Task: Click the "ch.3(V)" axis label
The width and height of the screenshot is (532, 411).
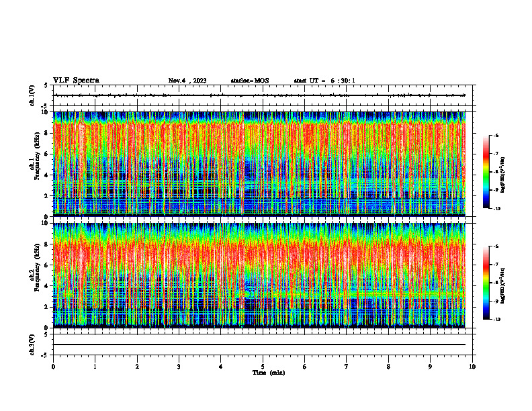Action: (32, 345)
